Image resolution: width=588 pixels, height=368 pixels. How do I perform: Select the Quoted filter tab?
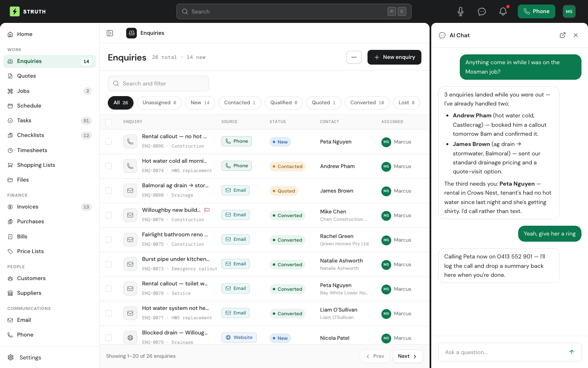324,103
